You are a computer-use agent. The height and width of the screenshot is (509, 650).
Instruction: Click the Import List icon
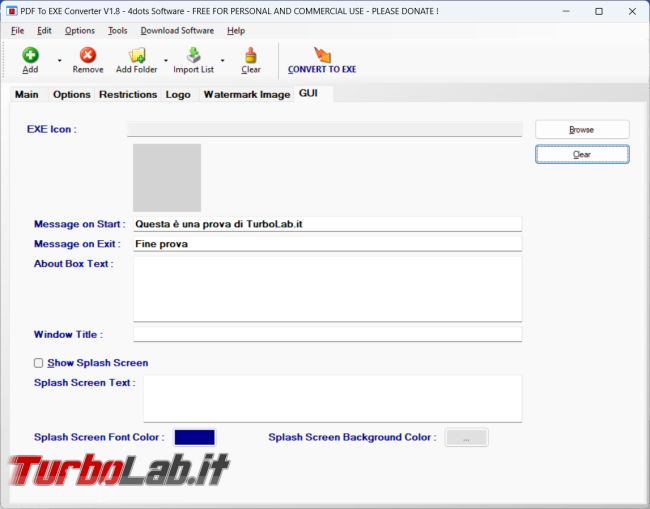(x=194, y=55)
